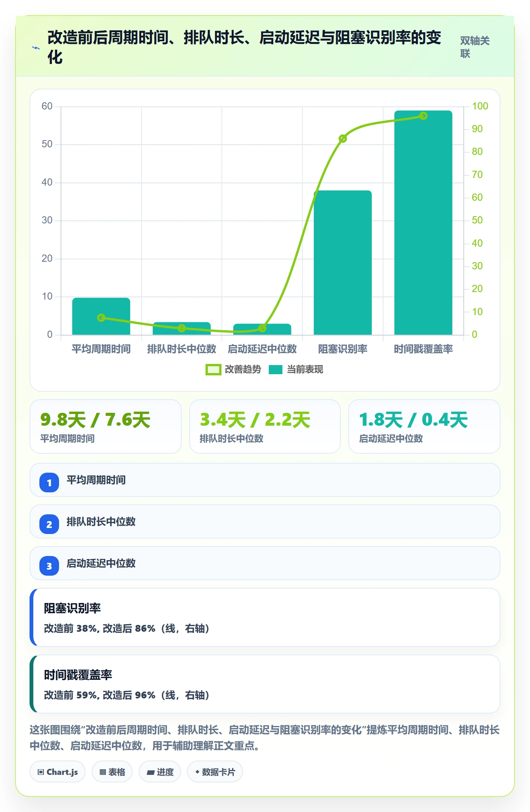Select the 进度 tag
Screen dimensions: 530x812
tap(160, 772)
